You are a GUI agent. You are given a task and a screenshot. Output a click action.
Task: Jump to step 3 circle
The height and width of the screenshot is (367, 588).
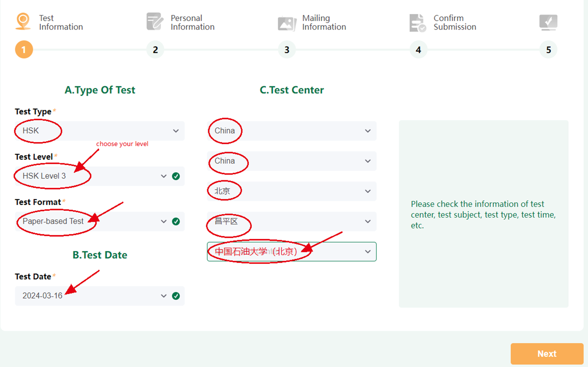click(287, 50)
